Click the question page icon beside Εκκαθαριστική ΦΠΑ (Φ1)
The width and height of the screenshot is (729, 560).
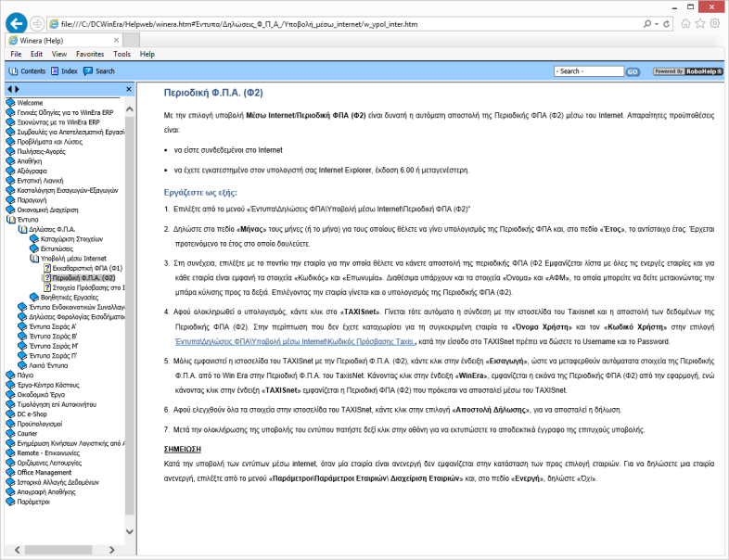47,268
